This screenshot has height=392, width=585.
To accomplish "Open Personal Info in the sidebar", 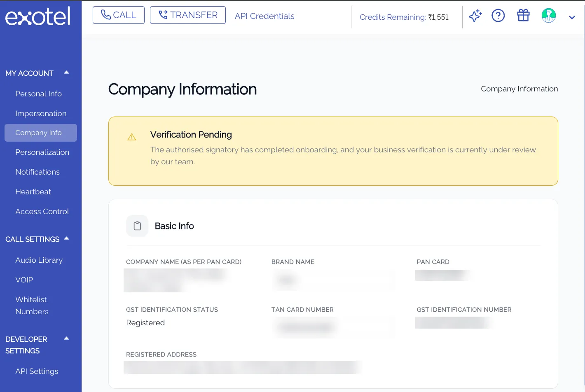I will coord(38,94).
